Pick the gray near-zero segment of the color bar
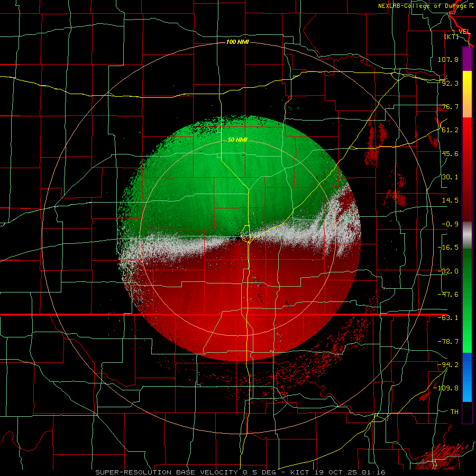The width and height of the screenshot is (476, 476). [467, 235]
